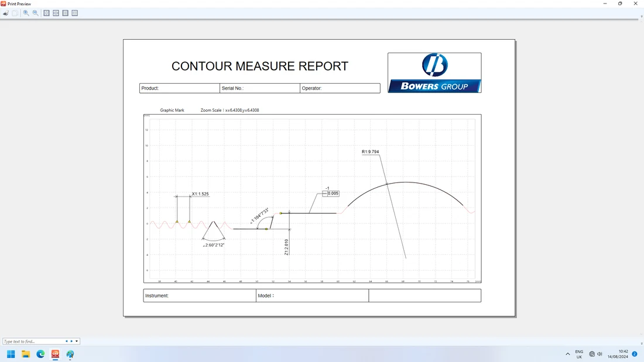The height and width of the screenshot is (362, 644).
Task: Show hidden system tray icons
Action: point(568,354)
